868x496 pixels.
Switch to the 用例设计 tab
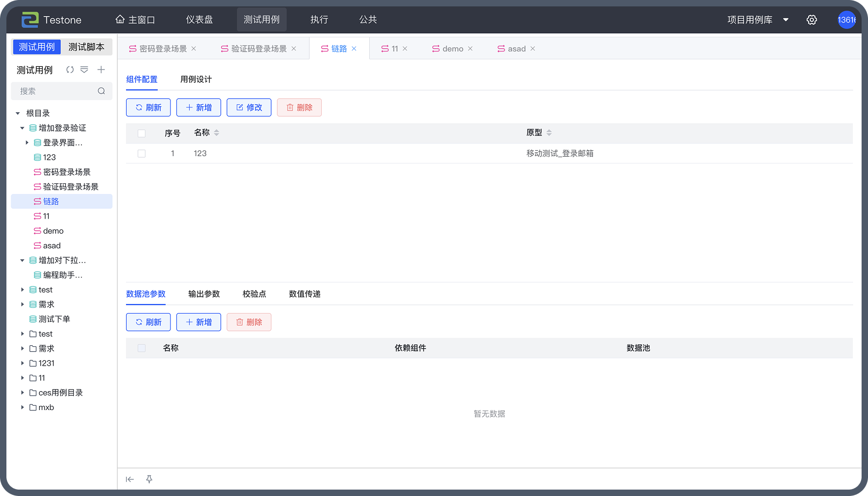pyautogui.click(x=196, y=79)
